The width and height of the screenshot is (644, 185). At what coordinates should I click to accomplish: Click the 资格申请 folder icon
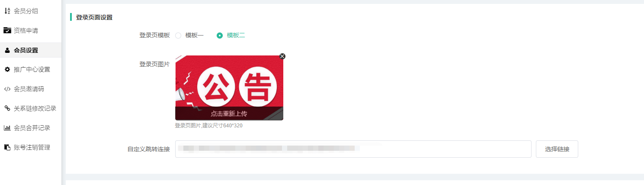click(x=7, y=30)
